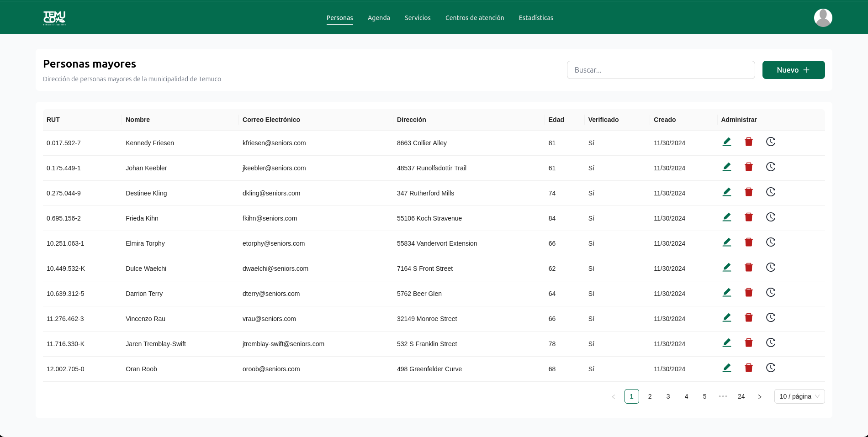The image size is (868, 437).
Task: Switch to the Personas tab
Action: (339, 18)
